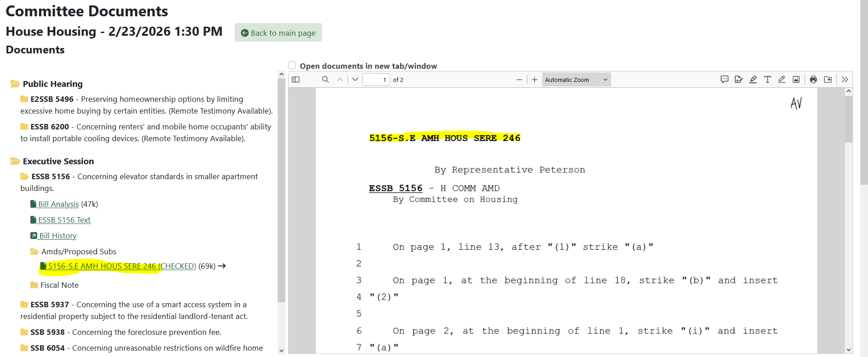Zoom out the PDF document
868x357 pixels.
click(519, 80)
